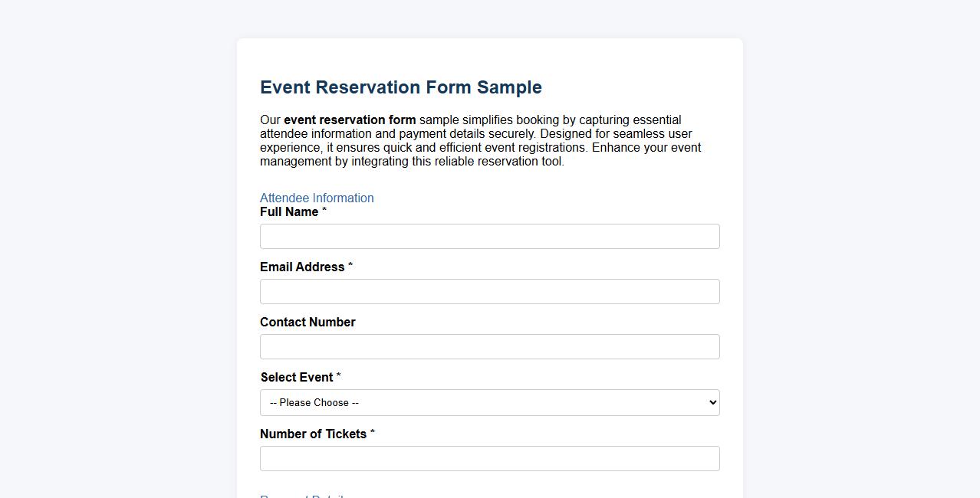The image size is (980, 498).
Task: Click the Payment Details section link
Action: pos(302,496)
